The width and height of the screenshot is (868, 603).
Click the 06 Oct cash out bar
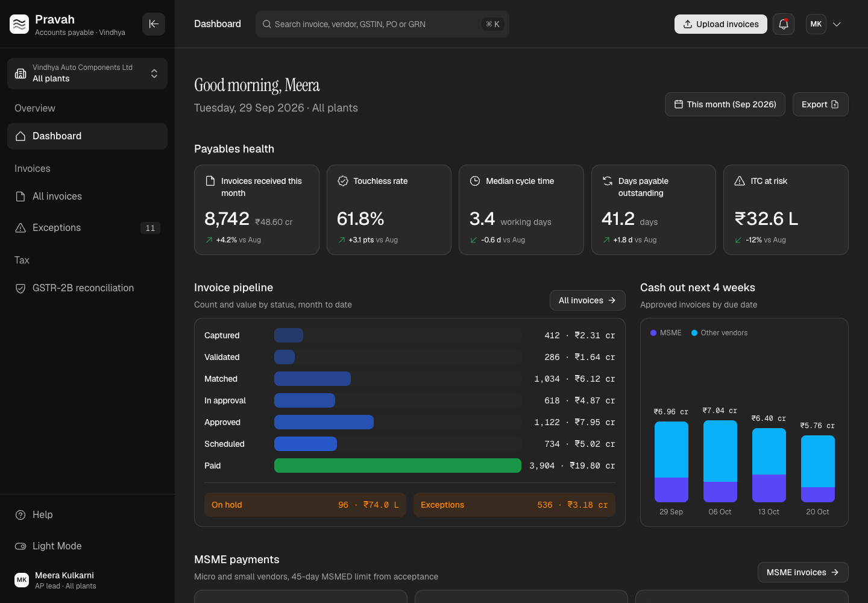(x=720, y=461)
